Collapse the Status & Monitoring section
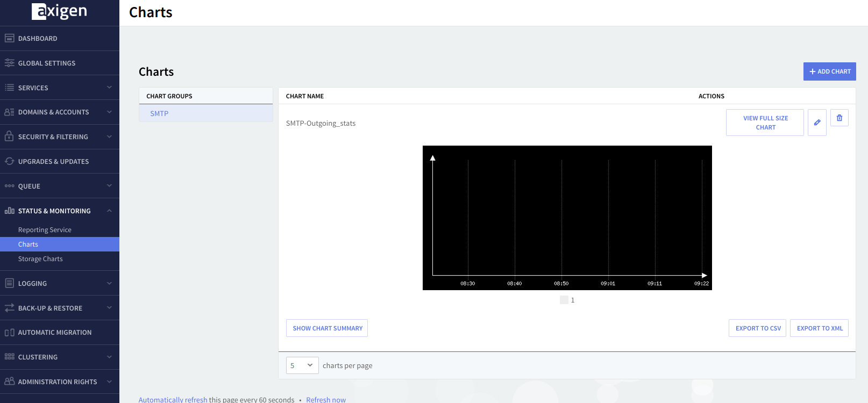 [109, 211]
